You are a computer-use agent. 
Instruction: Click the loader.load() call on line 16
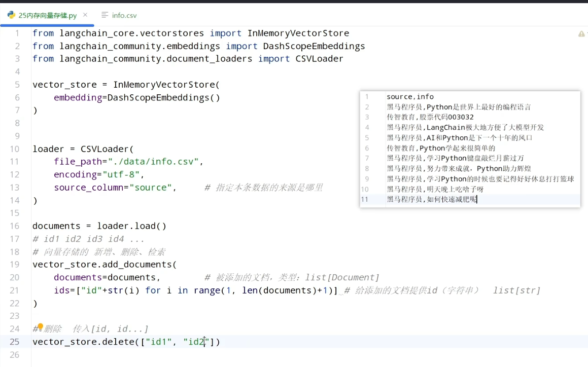click(131, 226)
